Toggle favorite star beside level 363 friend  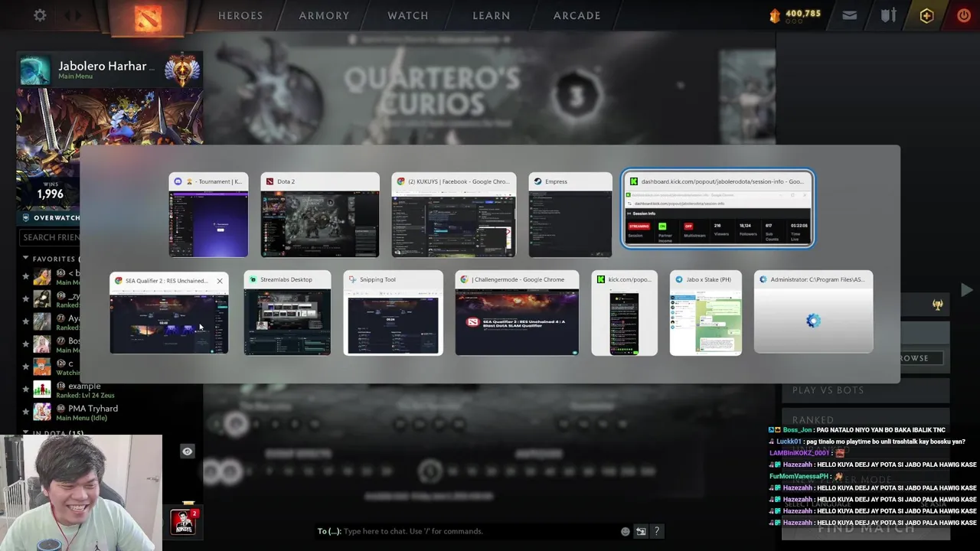(25, 276)
